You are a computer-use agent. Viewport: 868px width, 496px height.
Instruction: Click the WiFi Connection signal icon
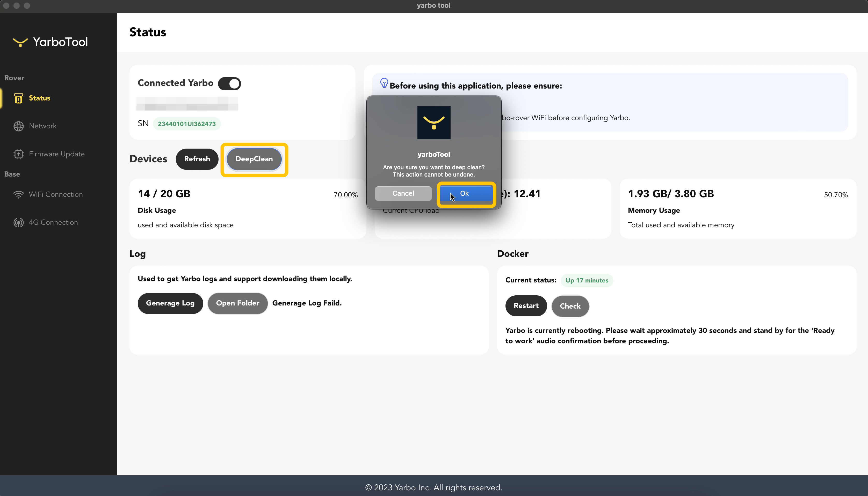[18, 194]
